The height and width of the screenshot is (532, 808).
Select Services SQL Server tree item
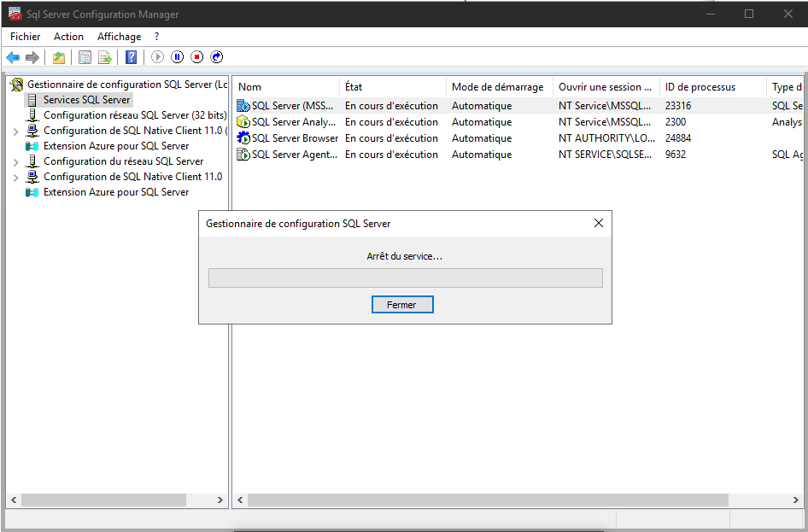(x=86, y=100)
